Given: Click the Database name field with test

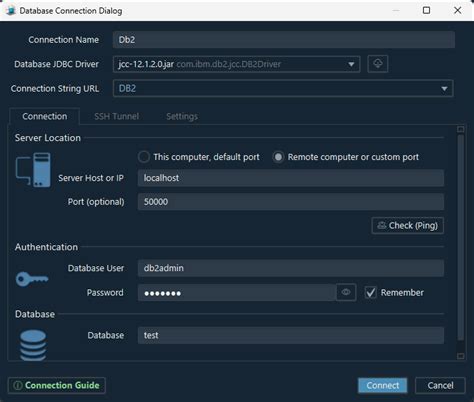Looking at the screenshot, I should click(x=291, y=335).
